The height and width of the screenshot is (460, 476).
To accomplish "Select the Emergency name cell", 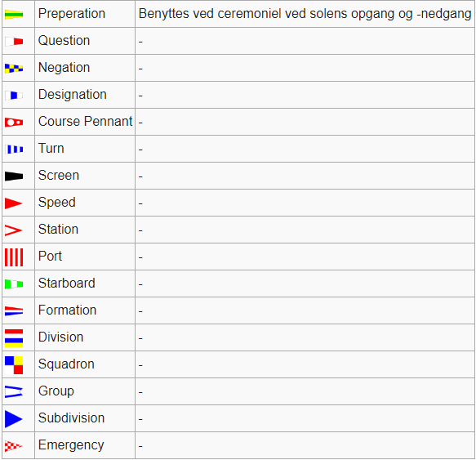I will click(x=85, y=445).
